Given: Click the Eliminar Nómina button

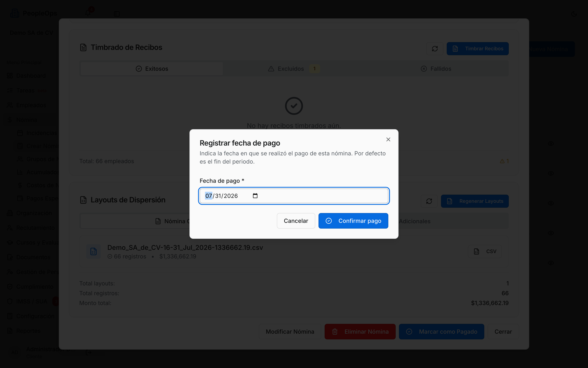Looking at the screenshot, I should coord(360,332).
